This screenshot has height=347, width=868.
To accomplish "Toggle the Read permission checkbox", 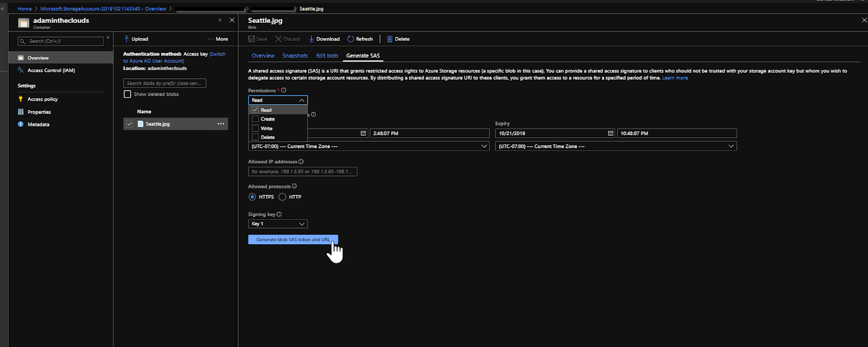I will [255, 110].
